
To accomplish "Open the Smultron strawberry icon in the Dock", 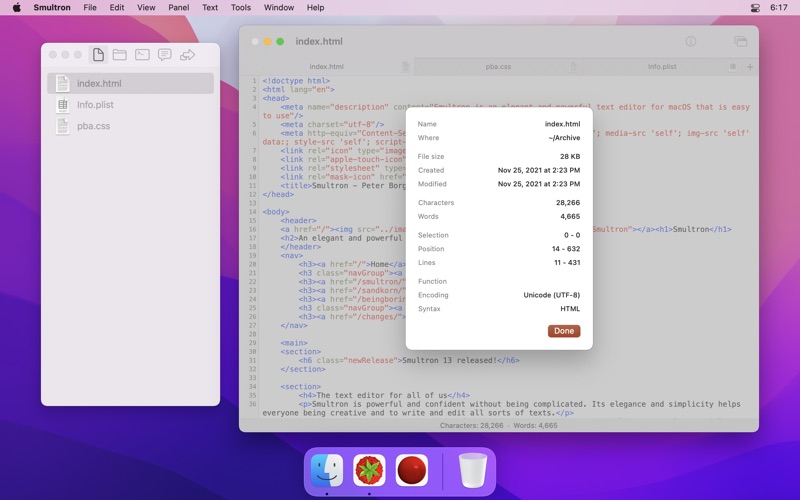I will pos(369,470).
